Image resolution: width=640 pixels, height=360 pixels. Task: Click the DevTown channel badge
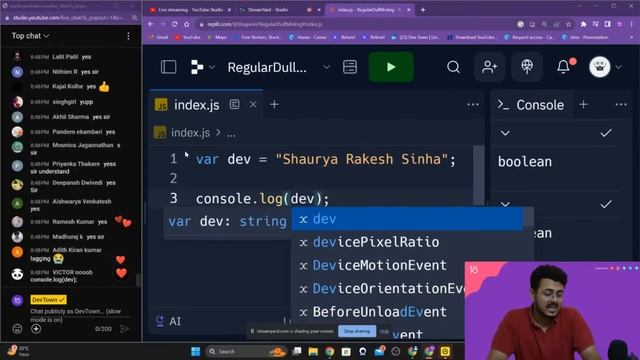[x=48, y=300]
